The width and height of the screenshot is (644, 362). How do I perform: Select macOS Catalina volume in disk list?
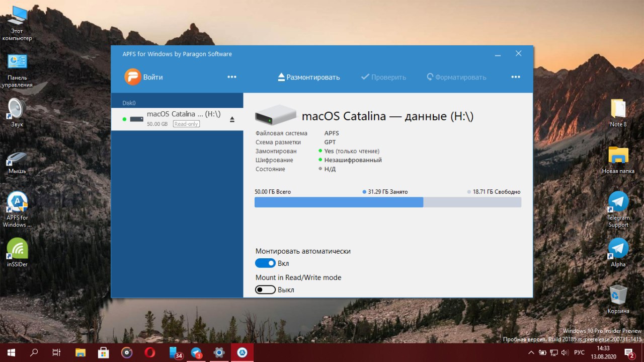click(x=177, y=119)
